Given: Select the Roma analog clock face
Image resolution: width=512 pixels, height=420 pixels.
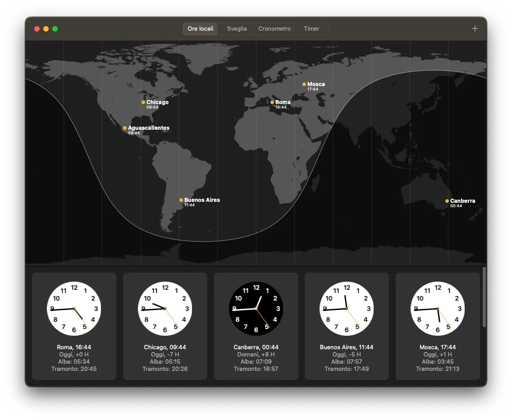Looking at the screenshot, I should pos(74,308).
